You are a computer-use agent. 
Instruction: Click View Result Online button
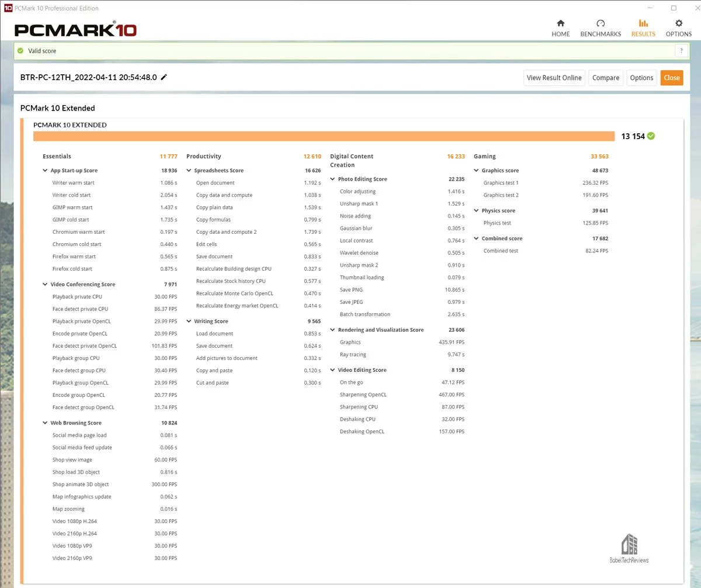point(554,78)
